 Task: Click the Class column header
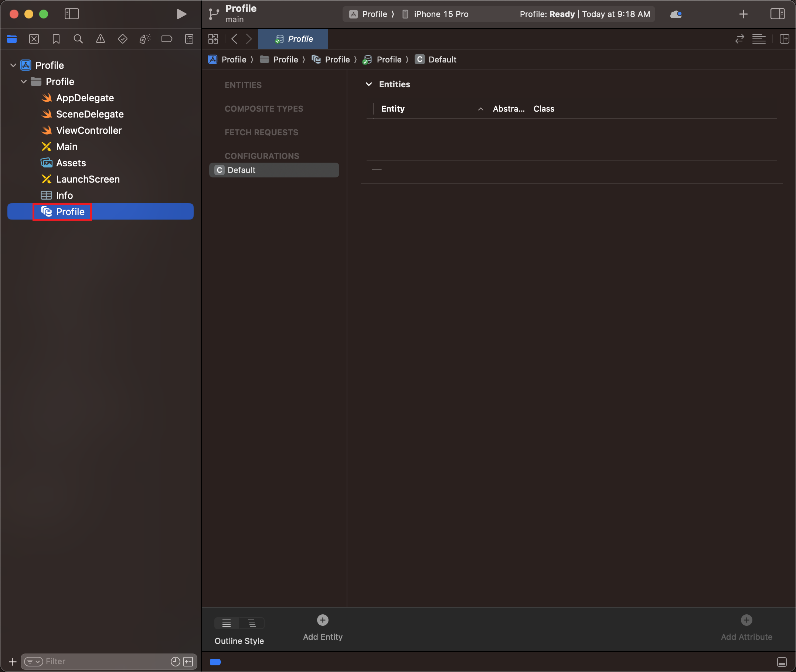click(544, 109)
